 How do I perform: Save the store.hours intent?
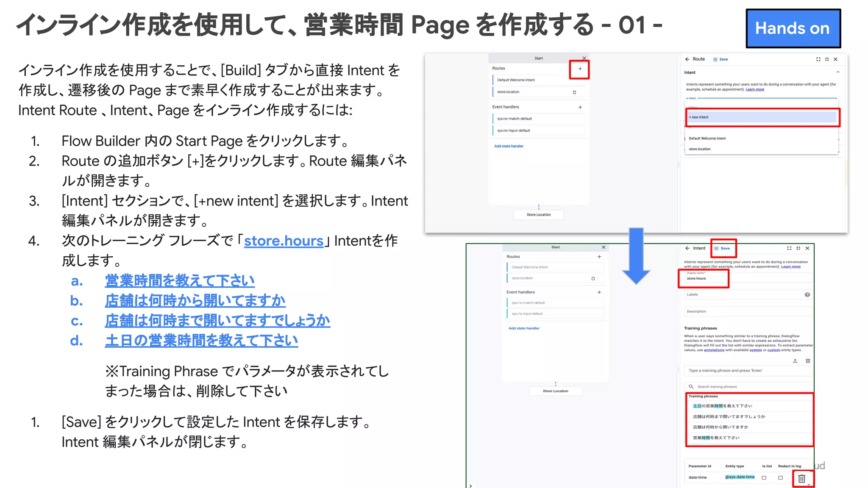pyautogui.click(x=722, y=248)
